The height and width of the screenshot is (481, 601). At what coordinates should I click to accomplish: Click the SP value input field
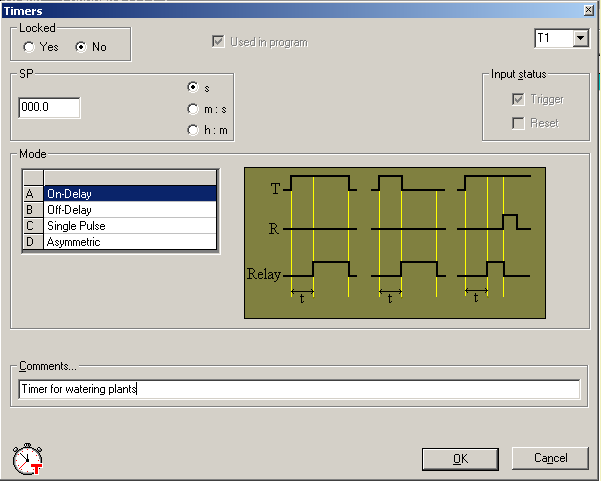point(49,108)
